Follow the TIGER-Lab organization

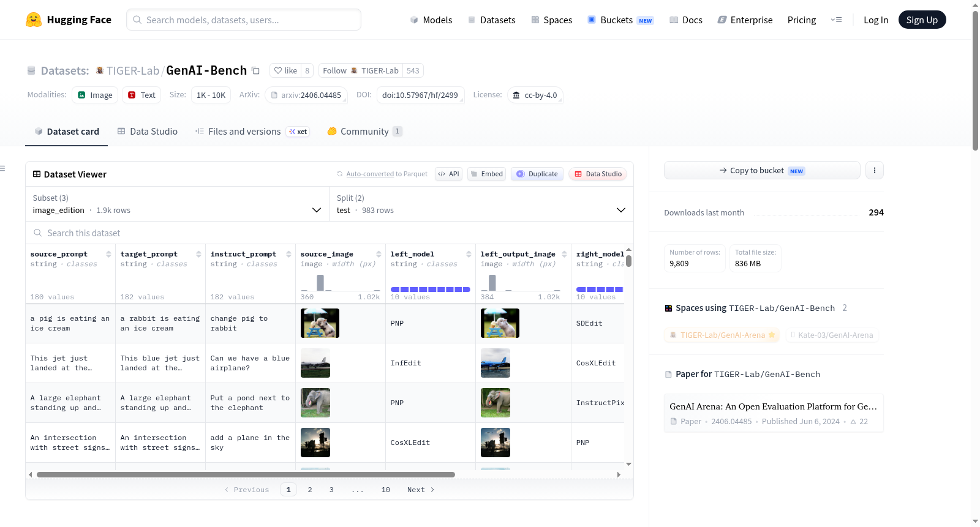click(360, 70)
